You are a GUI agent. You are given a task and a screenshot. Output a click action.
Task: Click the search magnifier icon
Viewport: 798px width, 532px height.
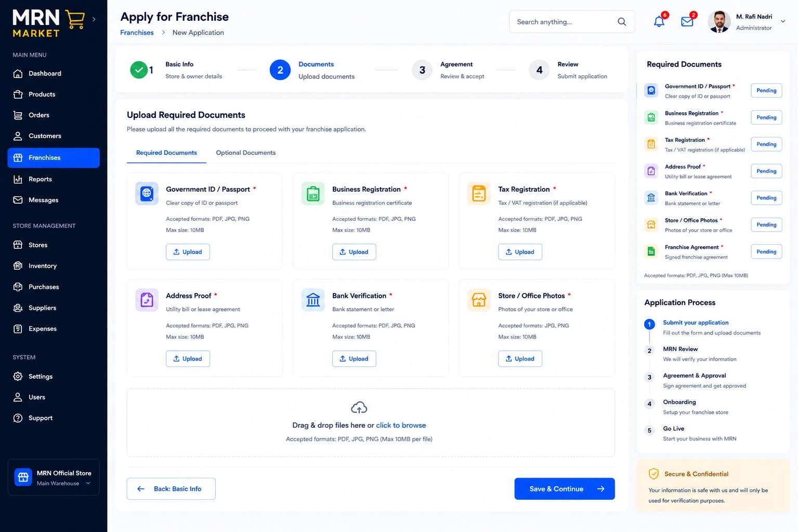(x=622, y=22)
